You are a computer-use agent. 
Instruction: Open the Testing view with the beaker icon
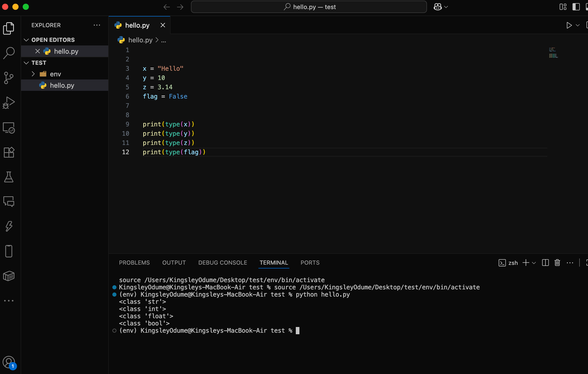[9, 177]
